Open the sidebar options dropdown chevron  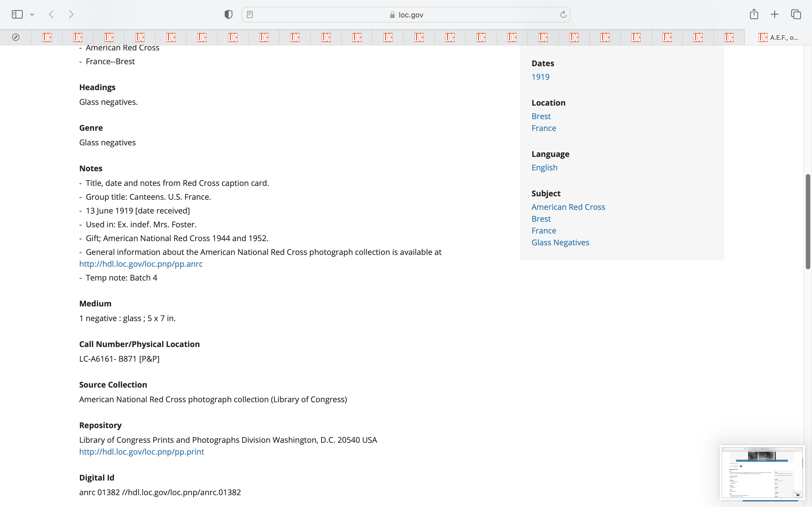[x=32, y=14]
